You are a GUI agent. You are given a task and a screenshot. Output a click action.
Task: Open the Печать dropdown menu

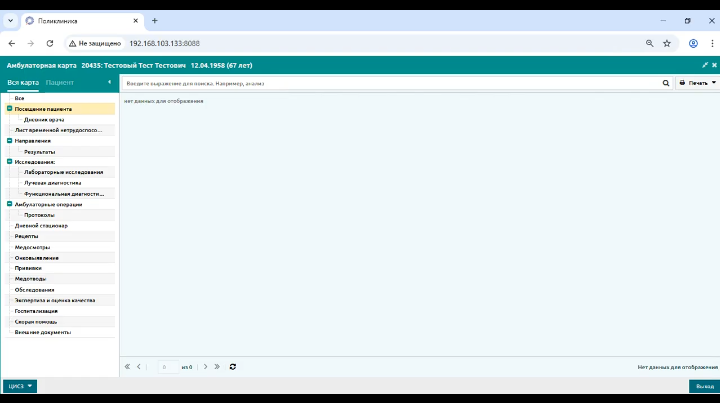coord(697,83)
